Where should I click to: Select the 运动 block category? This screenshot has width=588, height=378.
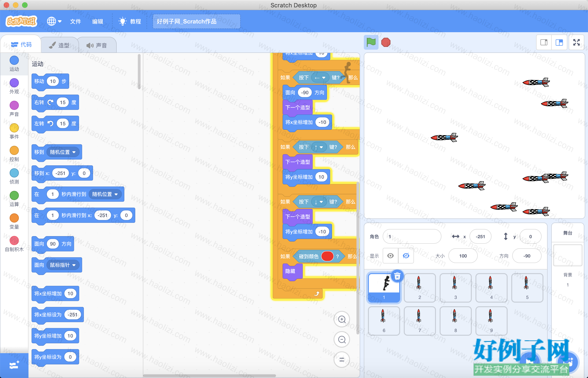point(14,63)
